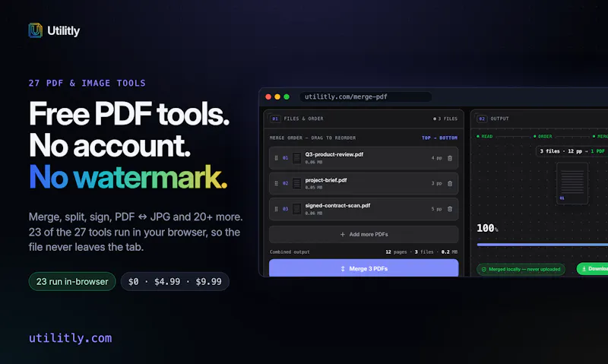Click the yellow minimize window dot
Screen dimensions: 608x364
tap(277, 97)
